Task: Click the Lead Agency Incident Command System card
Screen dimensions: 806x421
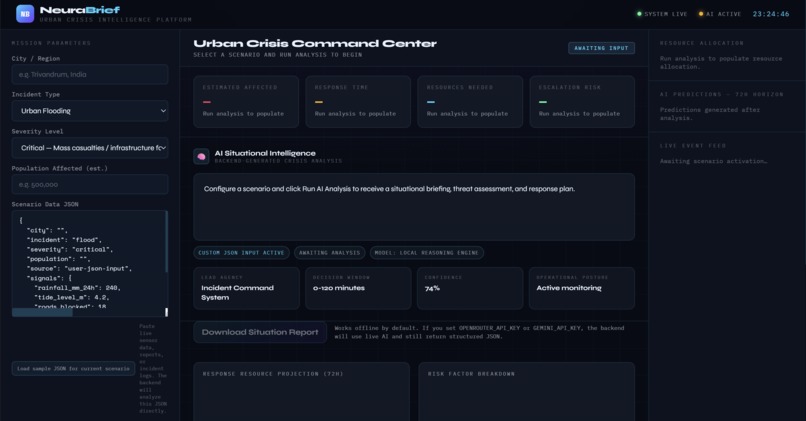Action: point(247,288)
